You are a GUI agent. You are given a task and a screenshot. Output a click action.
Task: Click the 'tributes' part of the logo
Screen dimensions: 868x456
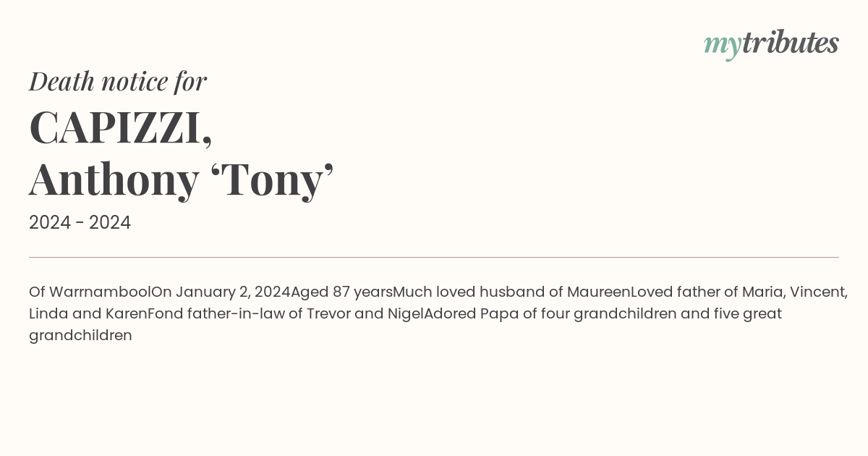point(791,43)
